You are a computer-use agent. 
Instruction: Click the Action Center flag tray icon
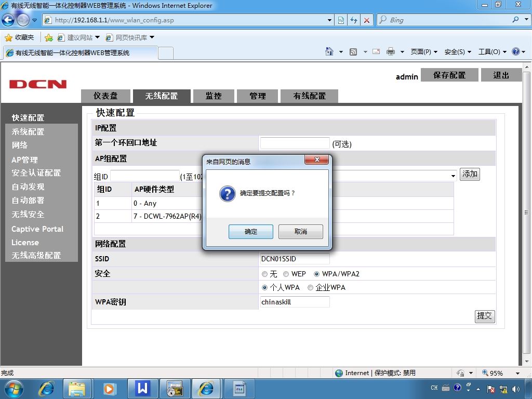(x=491, y=389)
